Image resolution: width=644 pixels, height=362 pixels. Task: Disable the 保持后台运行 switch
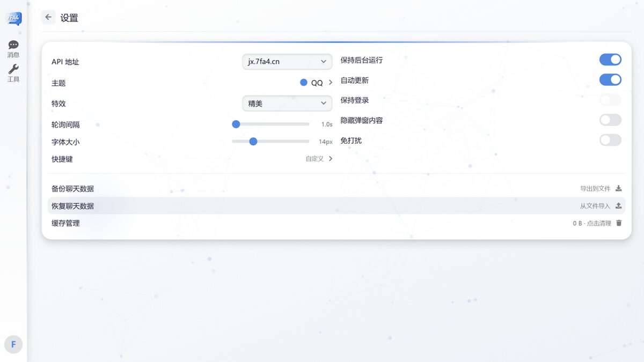tap(610, 60)
